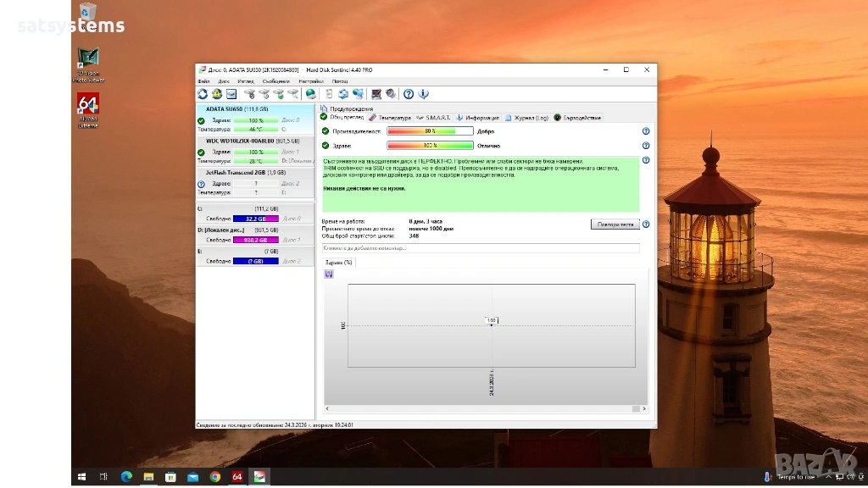The image size is (868, 488).
Task: Open the blue question mark help toolbar icon
Action: pyautogui.click(x=409, y=94)
